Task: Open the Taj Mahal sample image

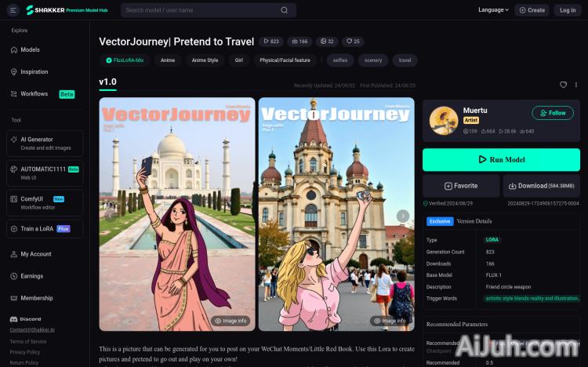Action: pos(177,214)
